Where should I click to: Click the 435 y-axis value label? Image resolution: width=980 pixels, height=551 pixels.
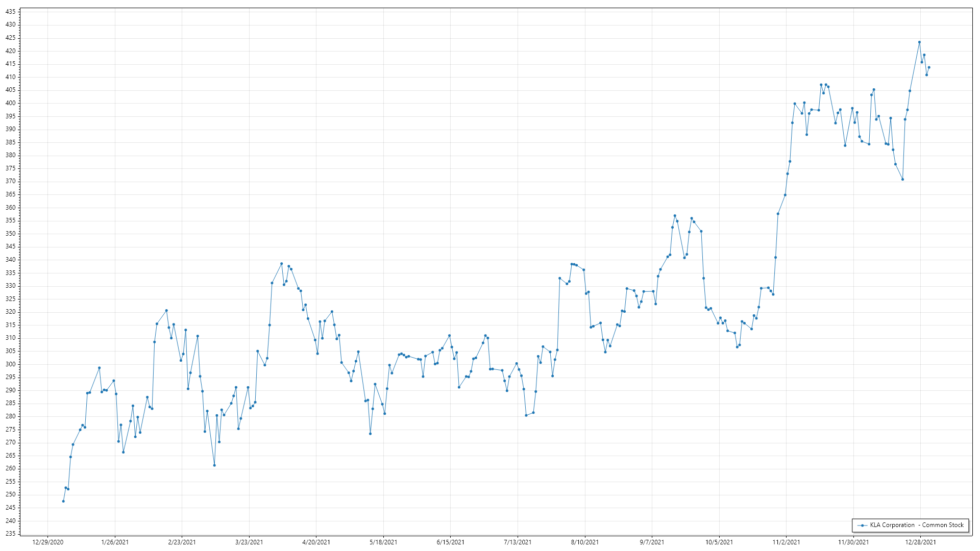(10, 11)
